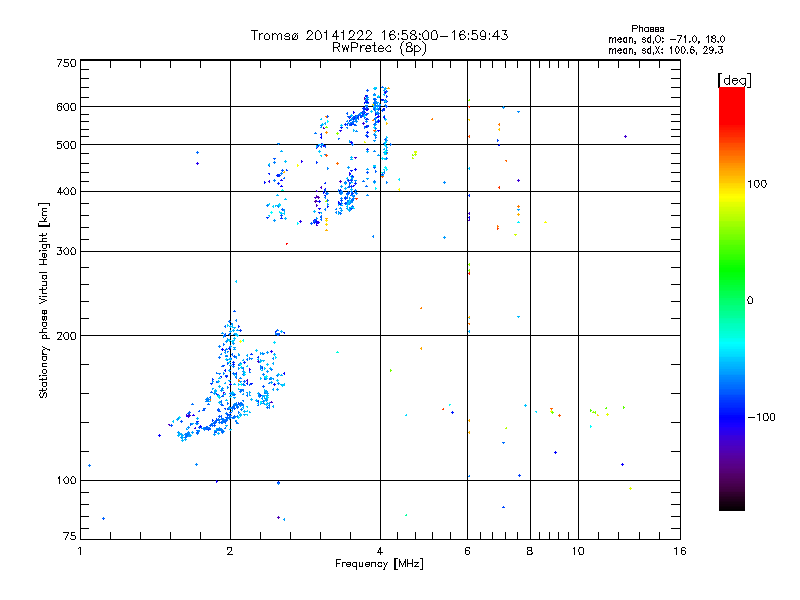Click the 'Stationary phase Virtual Height [km]' axis label

coord(43,300)
